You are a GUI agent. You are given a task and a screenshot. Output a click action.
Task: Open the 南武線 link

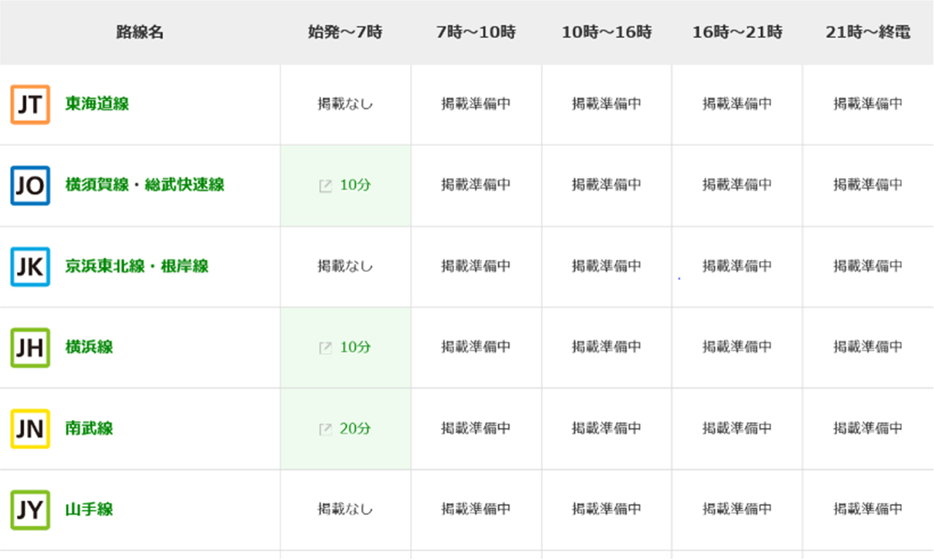pos(89,428)
